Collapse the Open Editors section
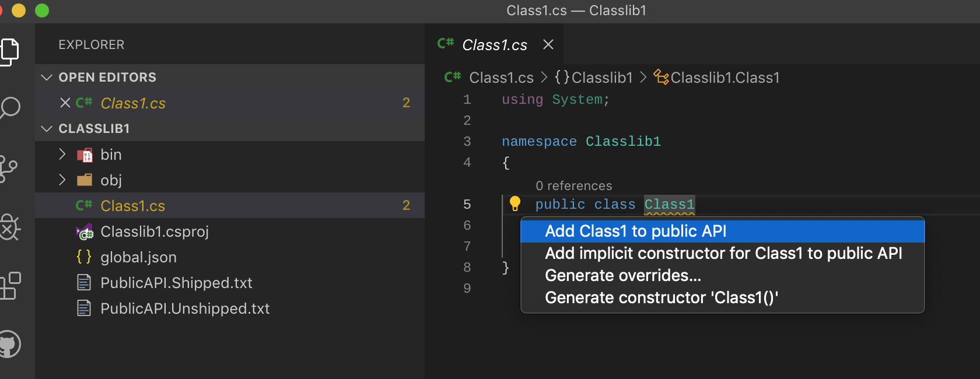Screen dimensions: 980x379 click(47, 78)
